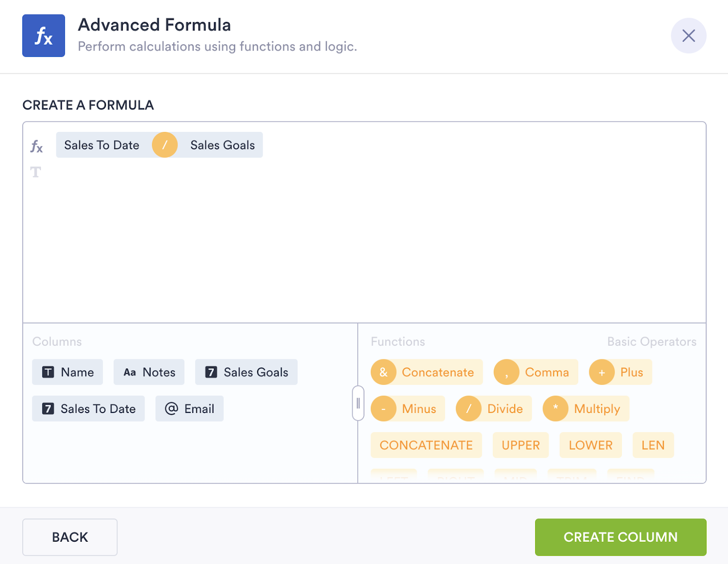
Task: Insert the UPPER function
Action: coord(521,445)
